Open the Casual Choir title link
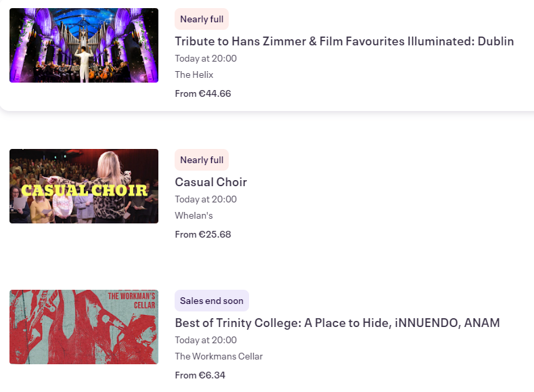Image resolution: width=534 pixels, height=392 pixels. pos(210,182)
